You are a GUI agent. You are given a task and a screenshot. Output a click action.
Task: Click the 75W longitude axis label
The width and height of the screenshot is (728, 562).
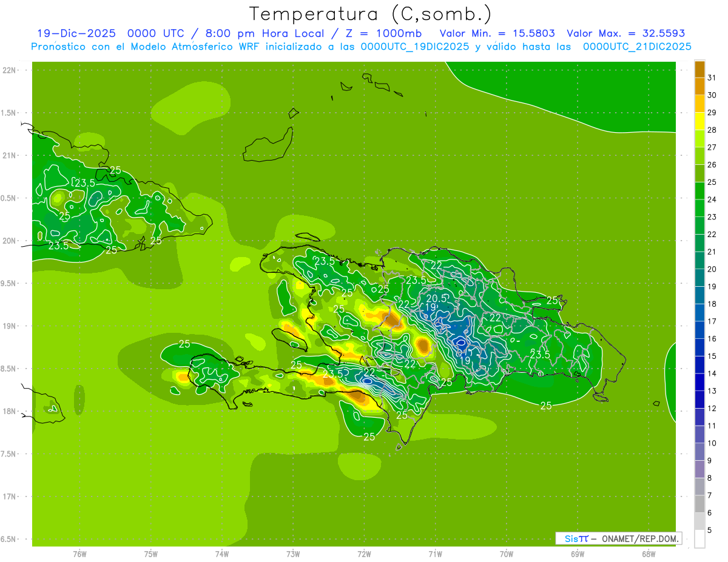point(151,554)
